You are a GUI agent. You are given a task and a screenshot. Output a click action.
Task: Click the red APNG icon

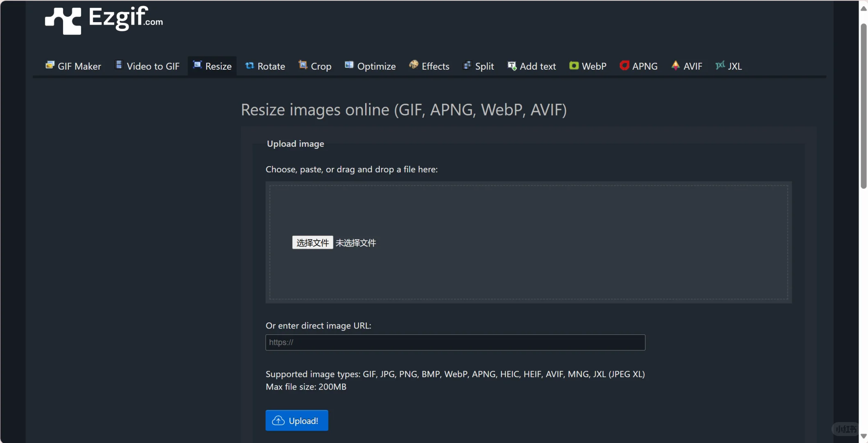click(624, 66)
